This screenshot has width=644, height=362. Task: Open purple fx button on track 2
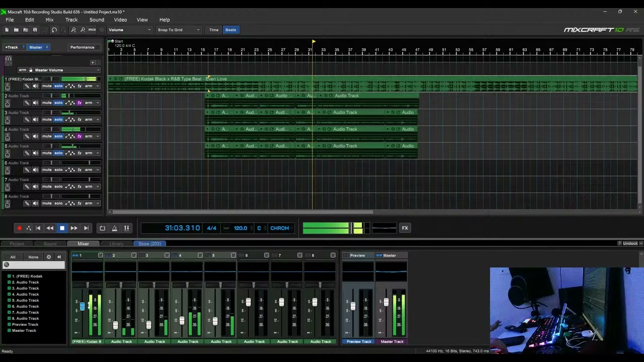point(79,103)
